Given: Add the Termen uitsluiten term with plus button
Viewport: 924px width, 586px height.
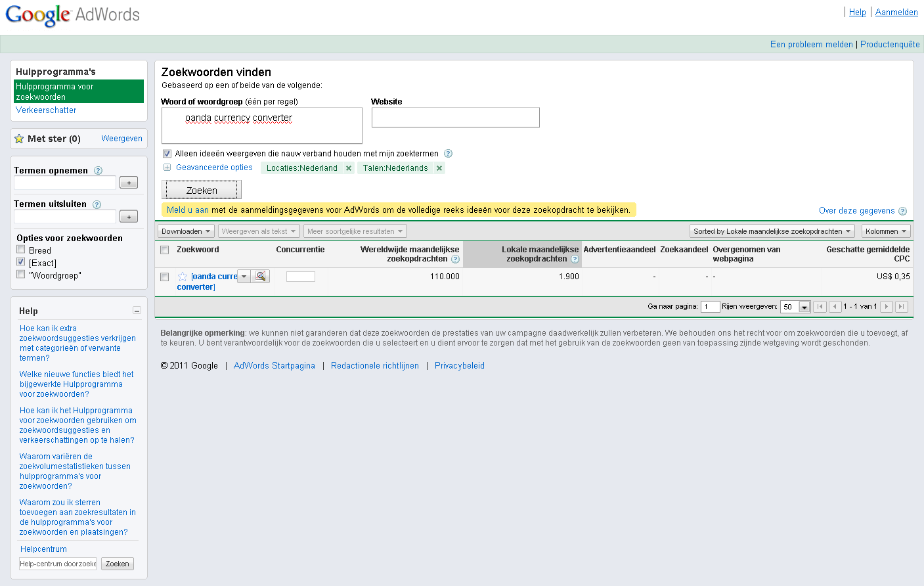Looking at the screenshot, I should click(129, 217).
